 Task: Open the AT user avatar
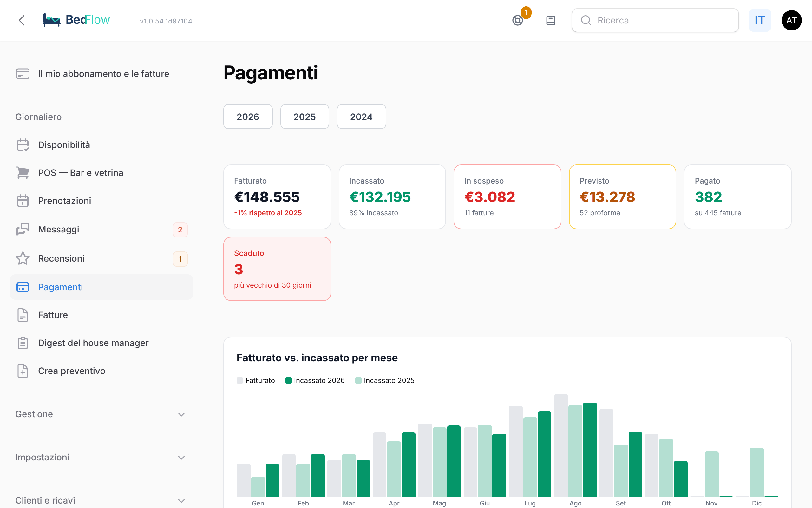tap(791, 21)
